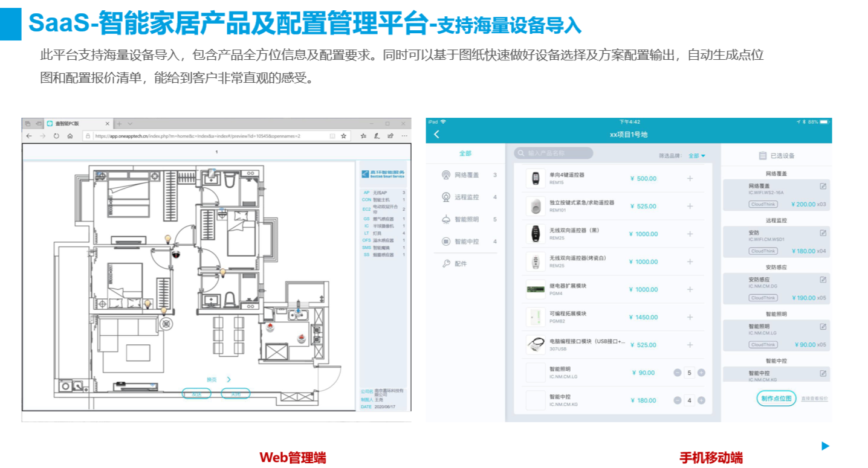Click the 已选设备 clipboard icon
This screenshot has width=868, height=468.
tap(762, 156)
